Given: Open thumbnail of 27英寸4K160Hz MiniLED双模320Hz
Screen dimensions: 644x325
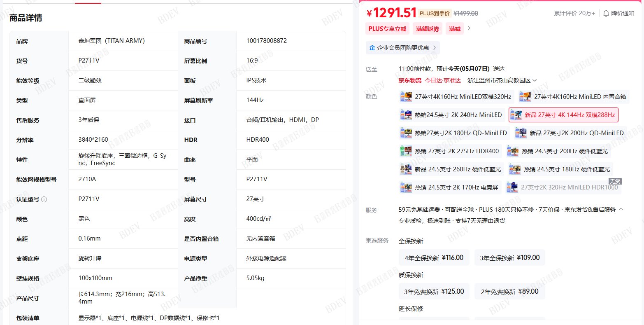Looking at the screenshot, I should point(406,97).
